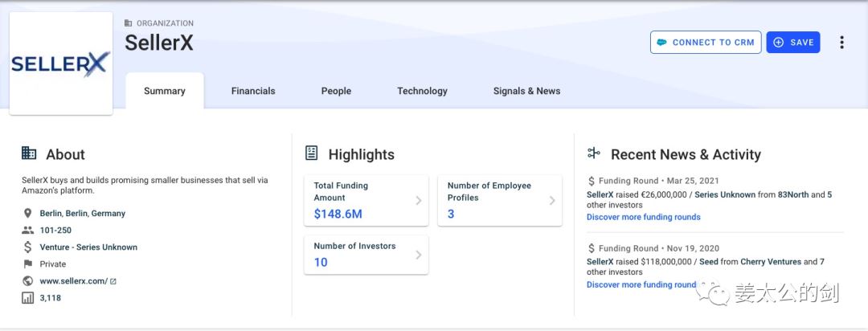Image resolution: width=868 pixels, height=331 pixels.
Task: Switch to the Summary tab
Action: (165, 92)
